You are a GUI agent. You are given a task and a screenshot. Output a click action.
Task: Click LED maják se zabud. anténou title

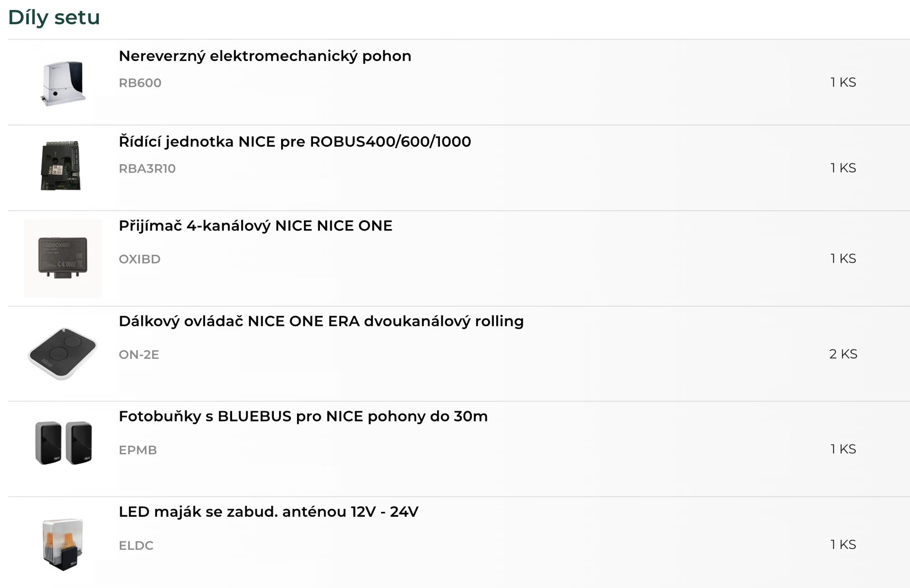(x=268, y=512)
